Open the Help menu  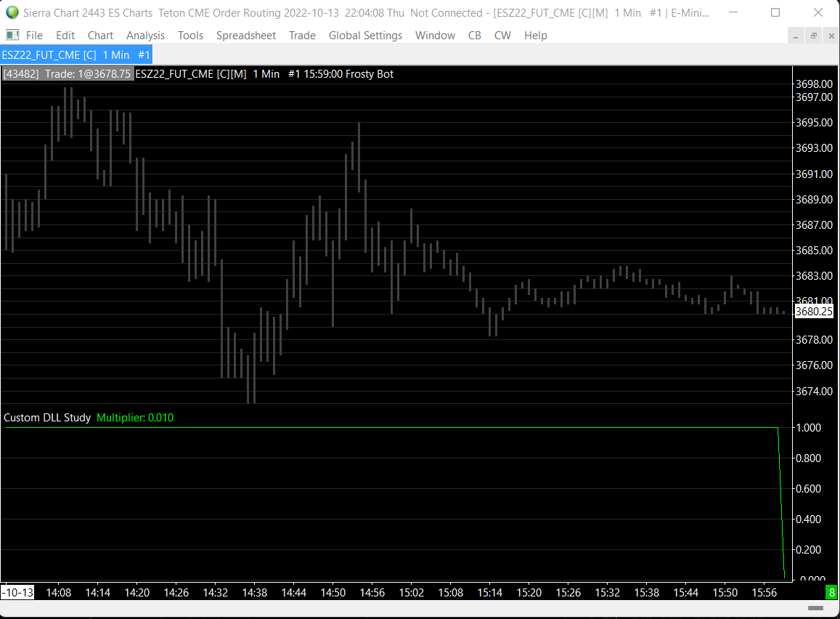point(536,36)
